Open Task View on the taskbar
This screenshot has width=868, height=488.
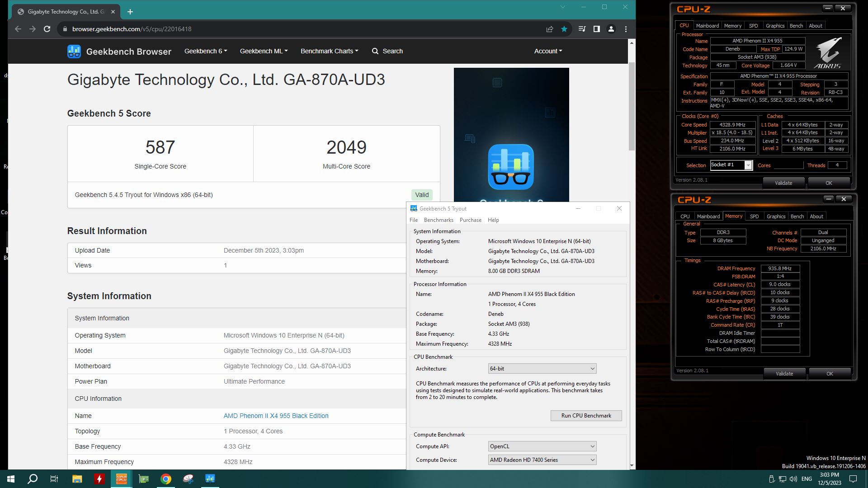tap(54, 479)
